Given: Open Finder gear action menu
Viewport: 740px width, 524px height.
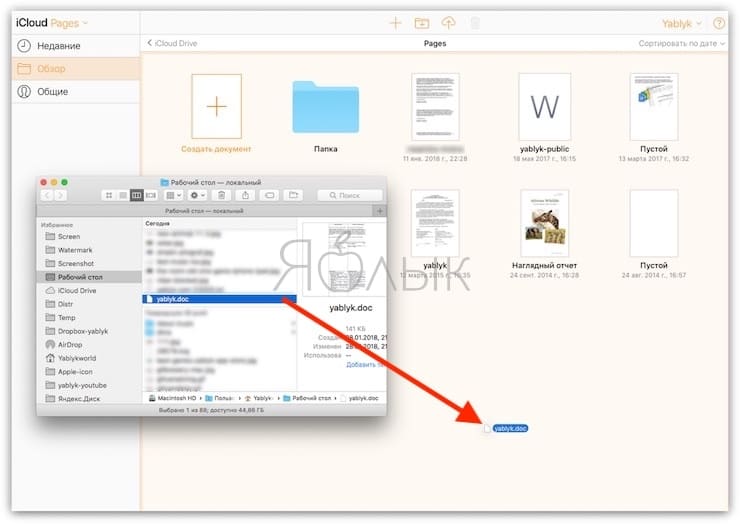Looking at the screenshot, I should (x=197, y=195).
